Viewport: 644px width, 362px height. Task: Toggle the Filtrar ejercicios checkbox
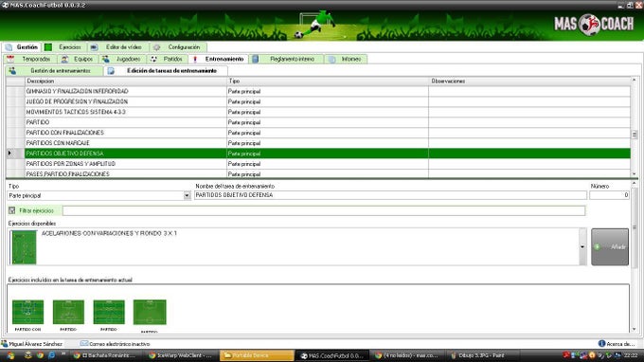pyautogui.click(x=12, y=210)
